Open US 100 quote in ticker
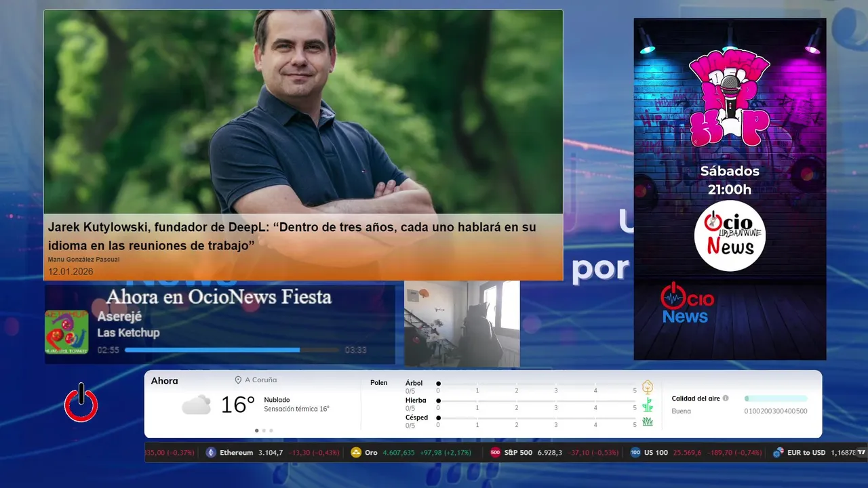The width and height of the screenshot is (868, 488). pos(696,453)
